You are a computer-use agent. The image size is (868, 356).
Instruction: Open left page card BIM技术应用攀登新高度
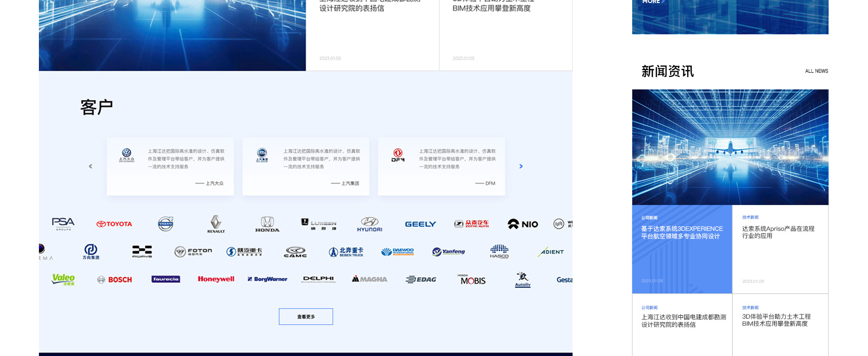pos(506,35)
